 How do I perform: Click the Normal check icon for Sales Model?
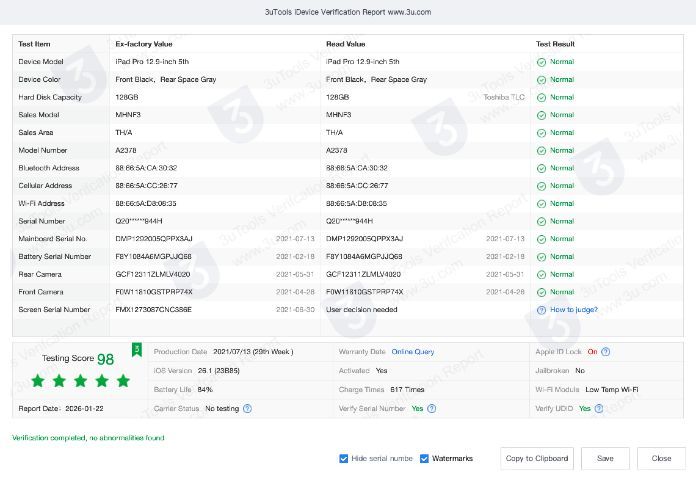pyautogui.click(x=541, y=115)
